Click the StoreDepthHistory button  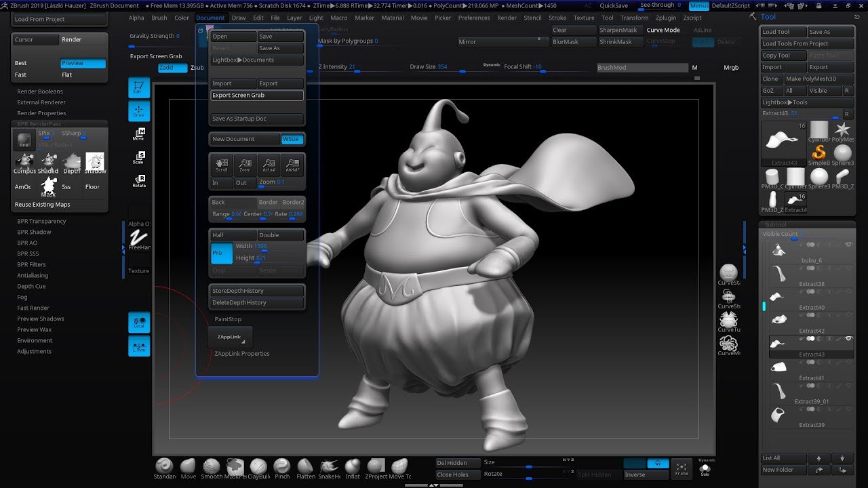[x=257, y=291]
